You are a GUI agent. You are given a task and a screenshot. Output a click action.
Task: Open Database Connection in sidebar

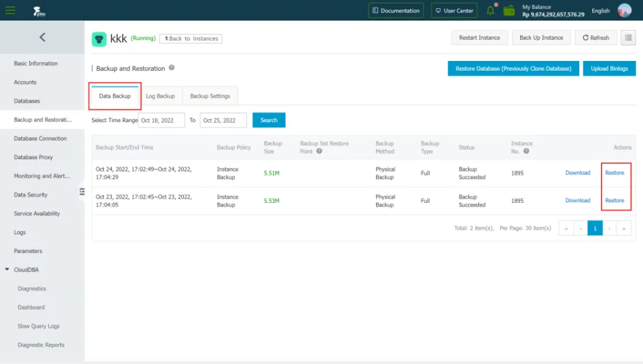point(40,138)
